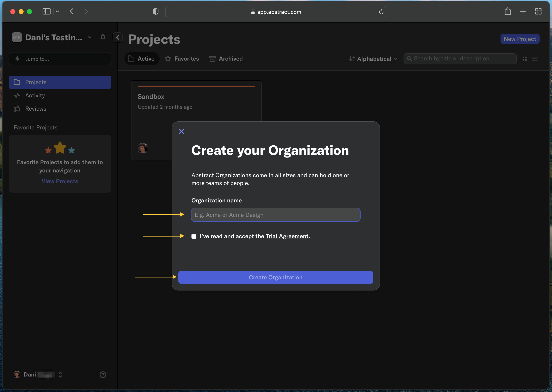This screenshot has height=392, width=552.
Task: Click the Favorite Projects section label
Action: 36,127
